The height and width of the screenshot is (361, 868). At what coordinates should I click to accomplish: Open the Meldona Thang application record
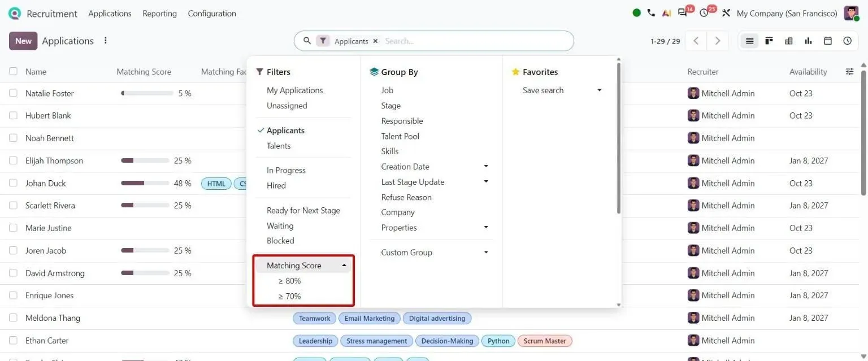coord(53,318)
